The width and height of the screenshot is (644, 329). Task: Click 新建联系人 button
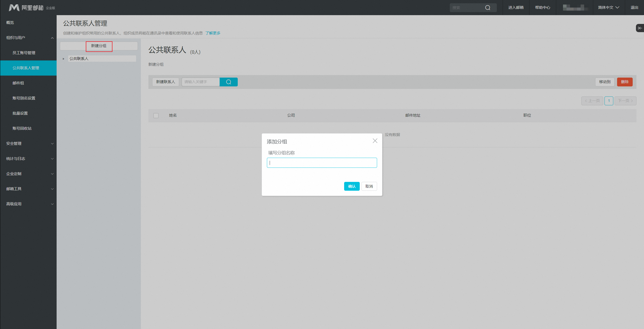[165, 82]
